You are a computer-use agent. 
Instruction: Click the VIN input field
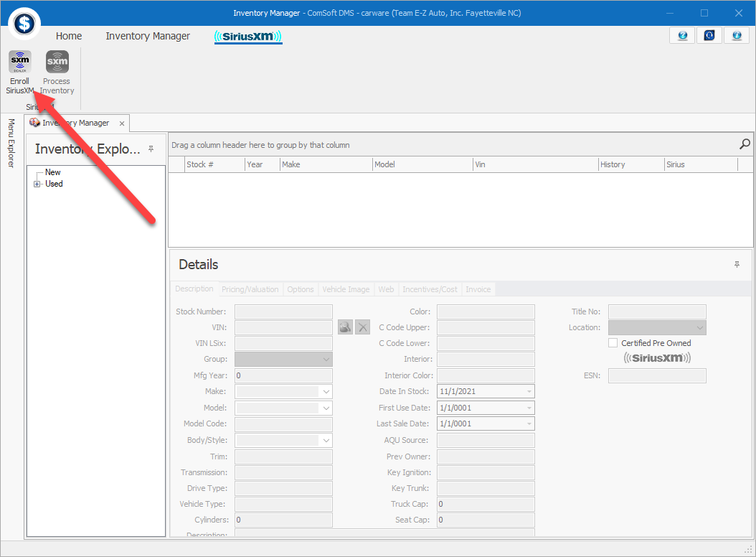click(x=283, y=328)
